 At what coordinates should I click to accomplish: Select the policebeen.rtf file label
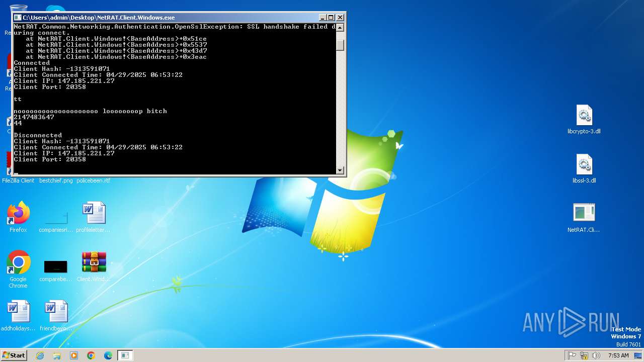[x=93, y=180]
